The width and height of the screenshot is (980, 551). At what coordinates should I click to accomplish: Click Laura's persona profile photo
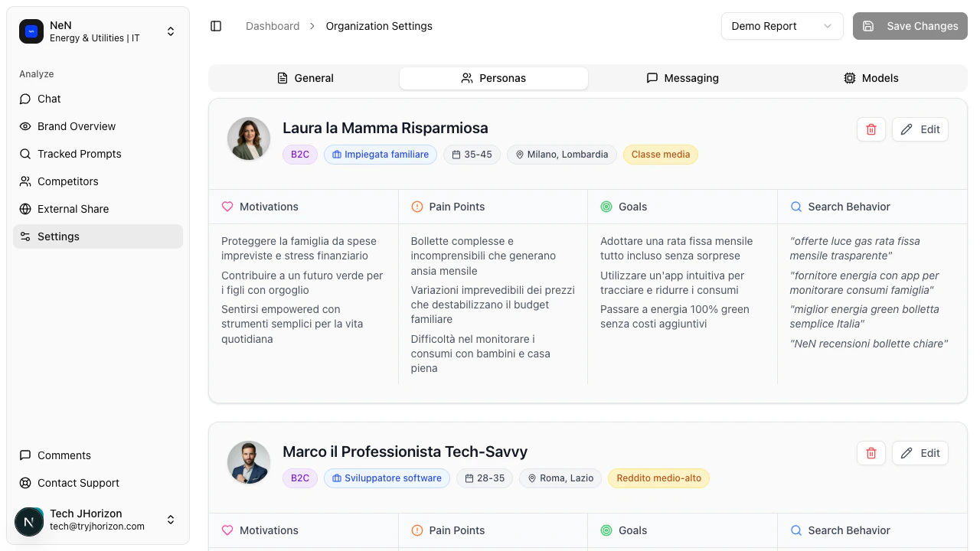(249, 139)
